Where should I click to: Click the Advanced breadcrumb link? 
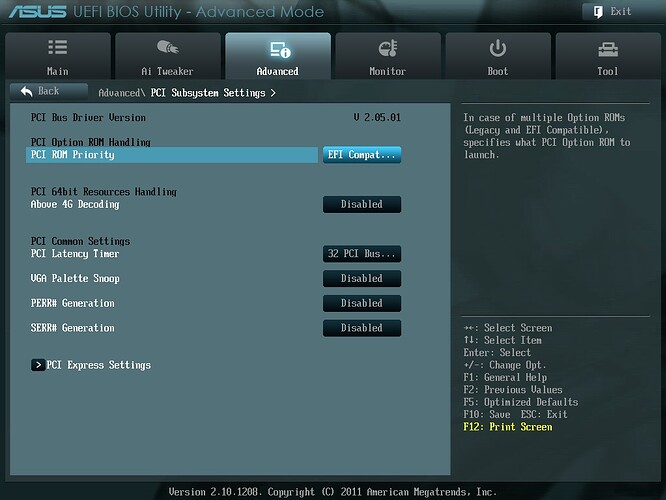coord(119,93)
